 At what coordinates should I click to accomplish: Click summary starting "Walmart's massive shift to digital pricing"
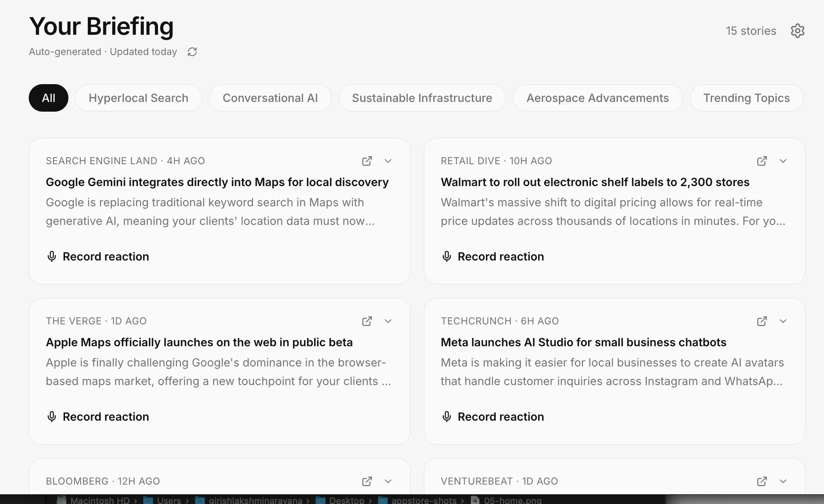point(613,212)
